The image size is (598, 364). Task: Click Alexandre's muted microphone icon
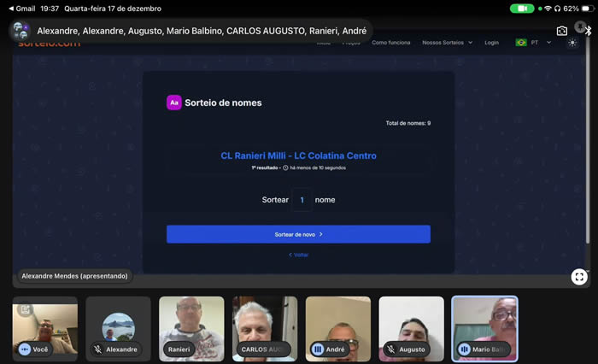(x=98, y=349)
